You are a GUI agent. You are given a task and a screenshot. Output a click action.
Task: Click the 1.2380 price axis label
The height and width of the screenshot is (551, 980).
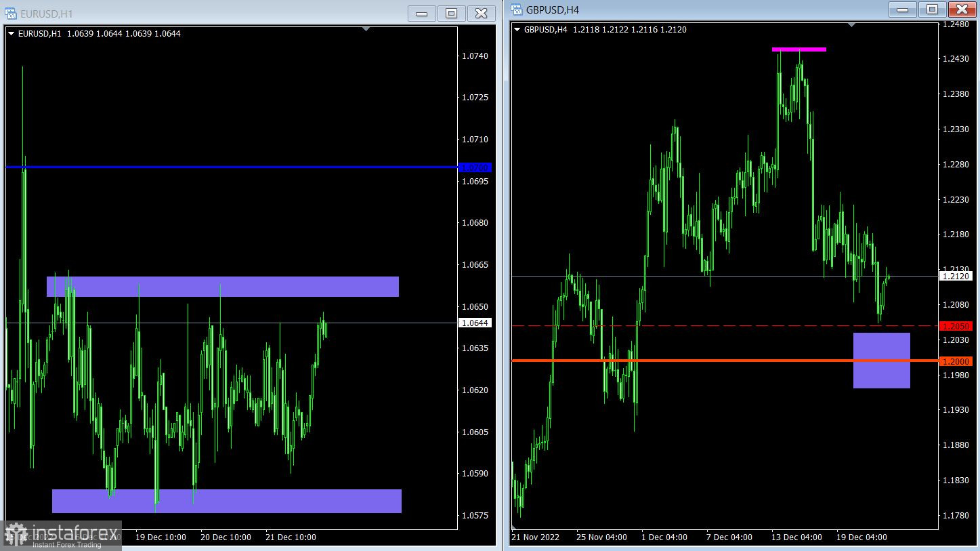[956, 94]
